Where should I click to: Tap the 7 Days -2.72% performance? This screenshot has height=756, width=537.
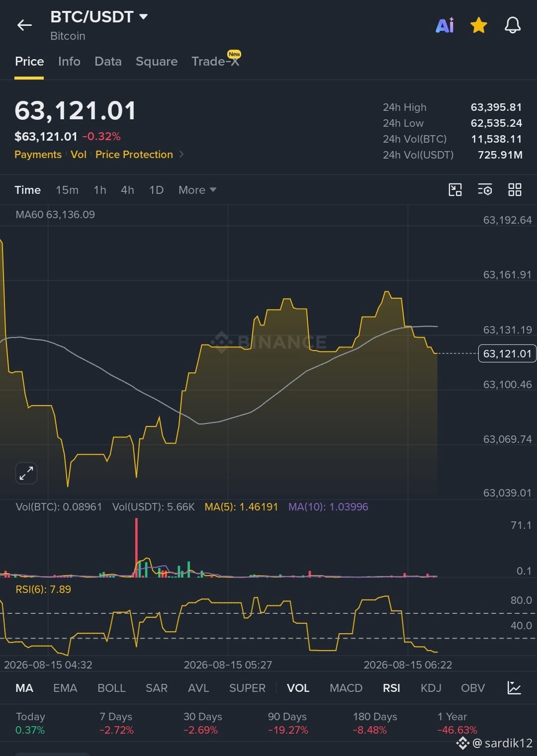tap(116, 723)
